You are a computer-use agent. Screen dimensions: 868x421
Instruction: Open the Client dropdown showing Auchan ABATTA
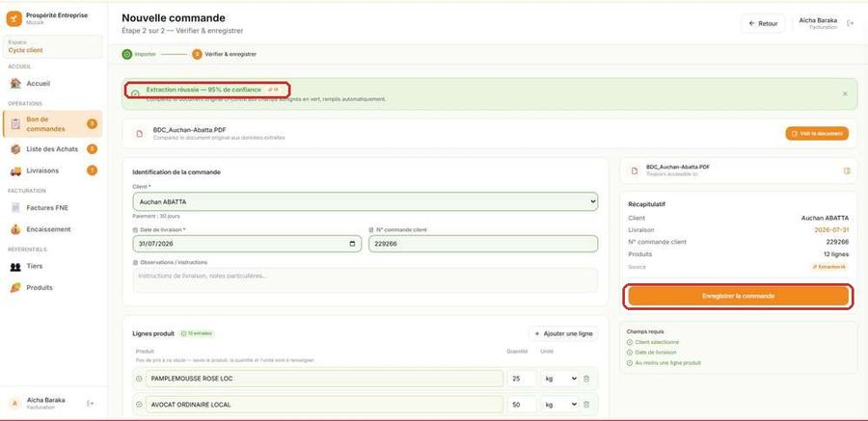(366, 202)
